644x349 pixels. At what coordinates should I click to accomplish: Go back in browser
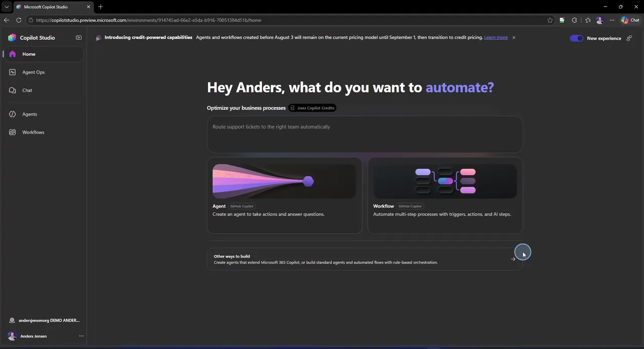pyautogui.click(x=7, y=20)
